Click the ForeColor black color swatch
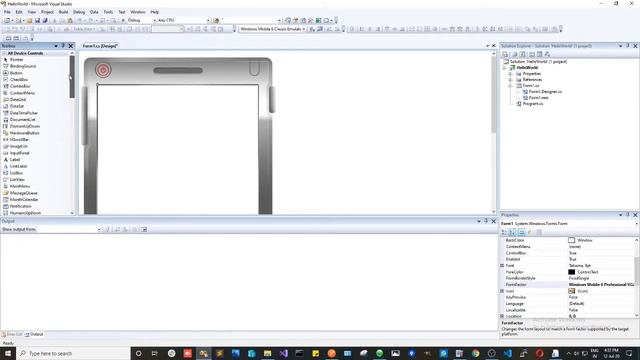The image size is (640, 360). point(571,272)
